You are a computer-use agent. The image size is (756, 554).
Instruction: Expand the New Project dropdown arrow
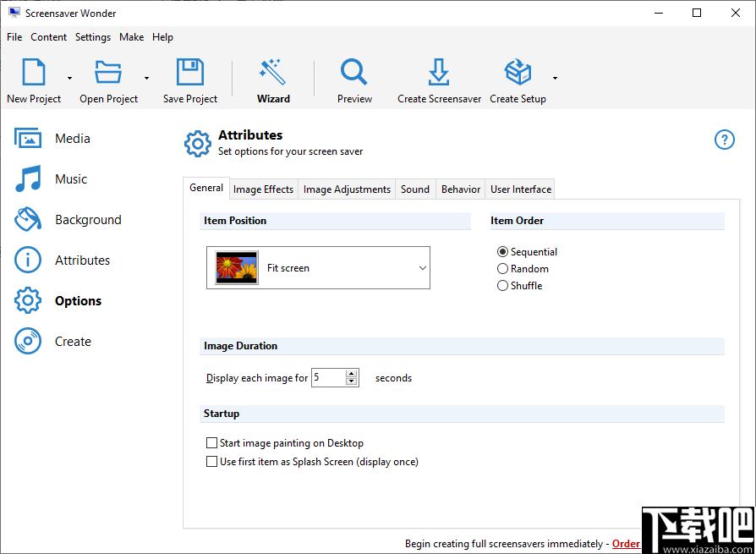click(69, 78)
